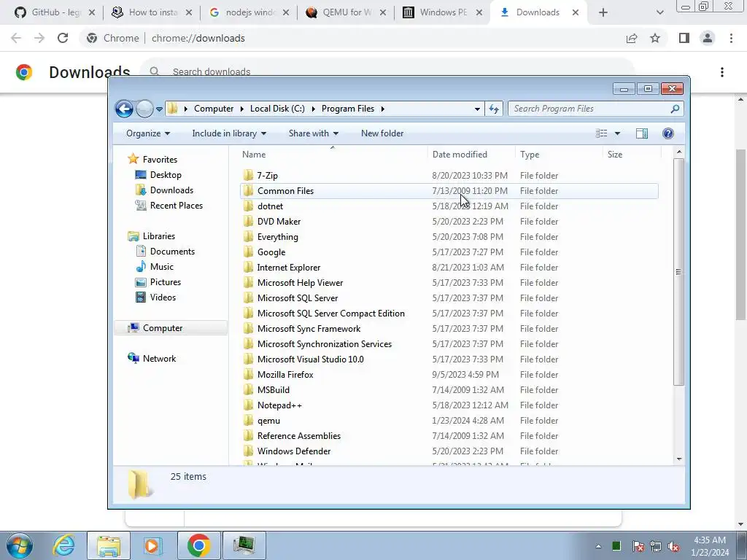Click the Chrome reload page icon

pyautogui.click(x=63, y=38)
